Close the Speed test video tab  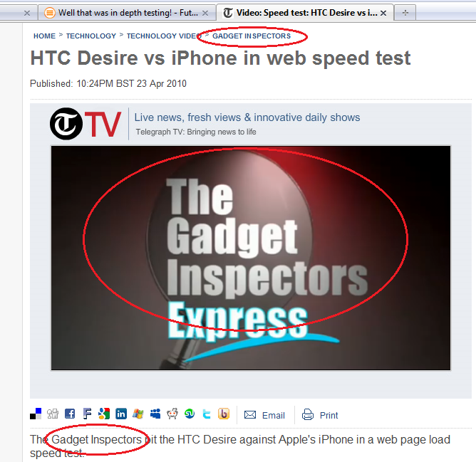(x=383, y=13)
